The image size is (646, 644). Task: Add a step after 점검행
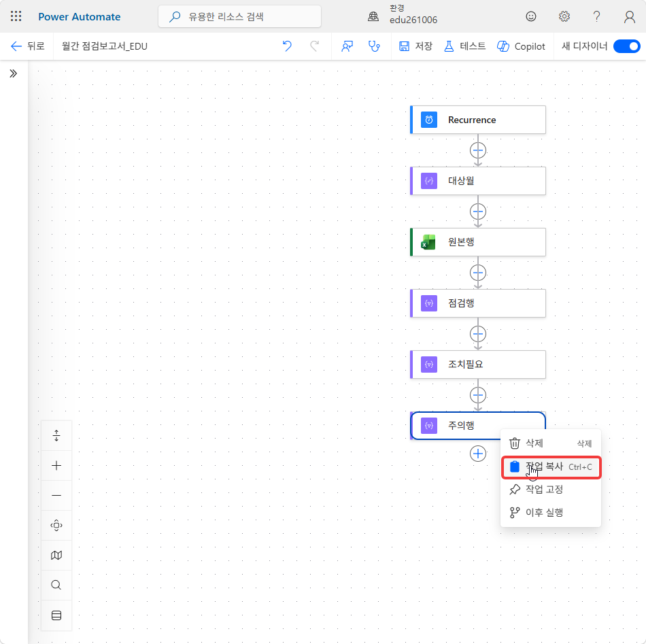click(x=478, y=334)
